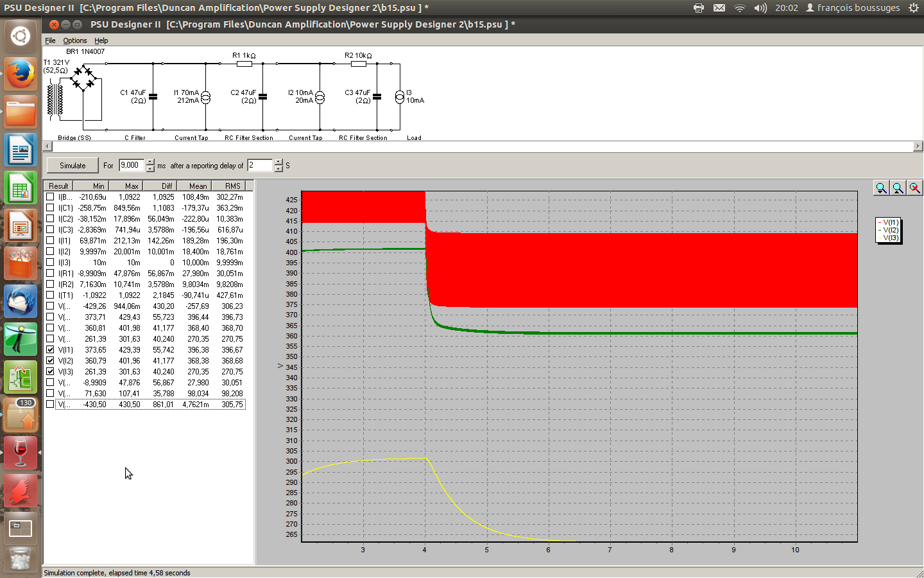Click the zoom in magnifier icon

point(881,188)
